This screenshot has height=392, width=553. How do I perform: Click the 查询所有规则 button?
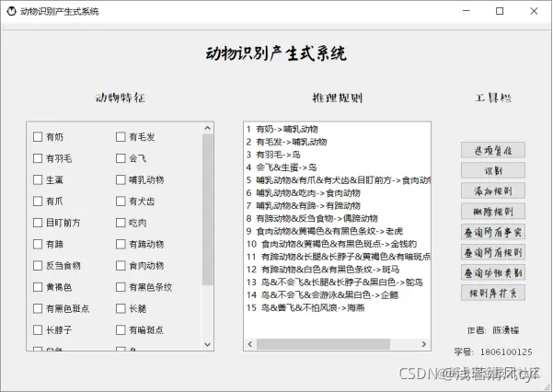pyautogui.click(x=493, y=252)
